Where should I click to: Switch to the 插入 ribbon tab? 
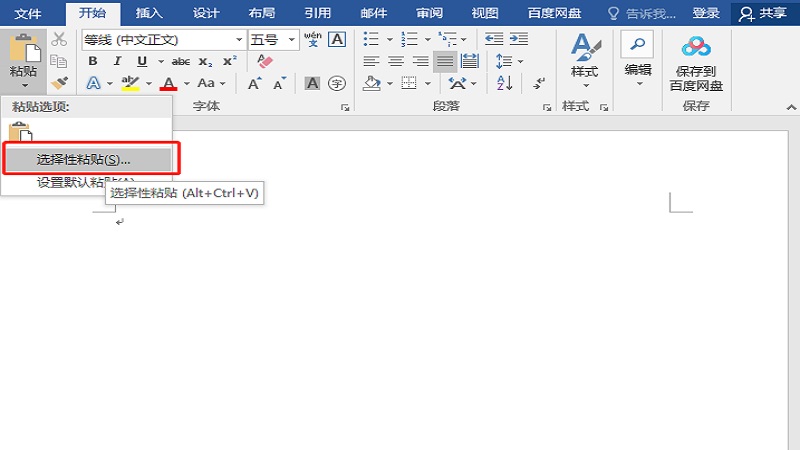point(149,13)
